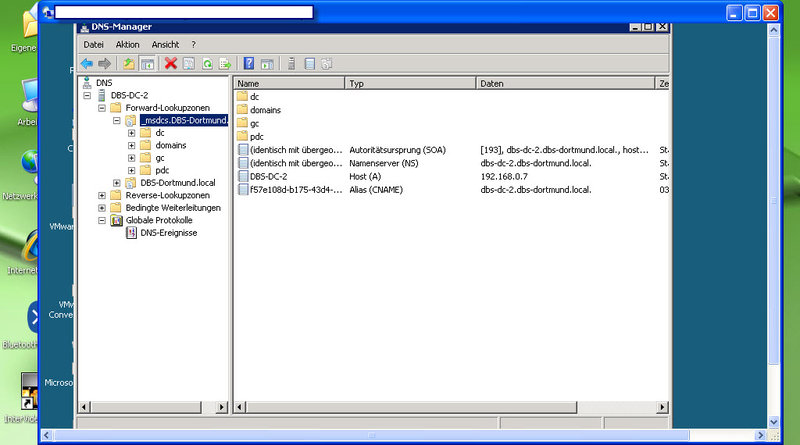Open the domains folder in right pane
800x445 pixels.
(x=242, y=110)
